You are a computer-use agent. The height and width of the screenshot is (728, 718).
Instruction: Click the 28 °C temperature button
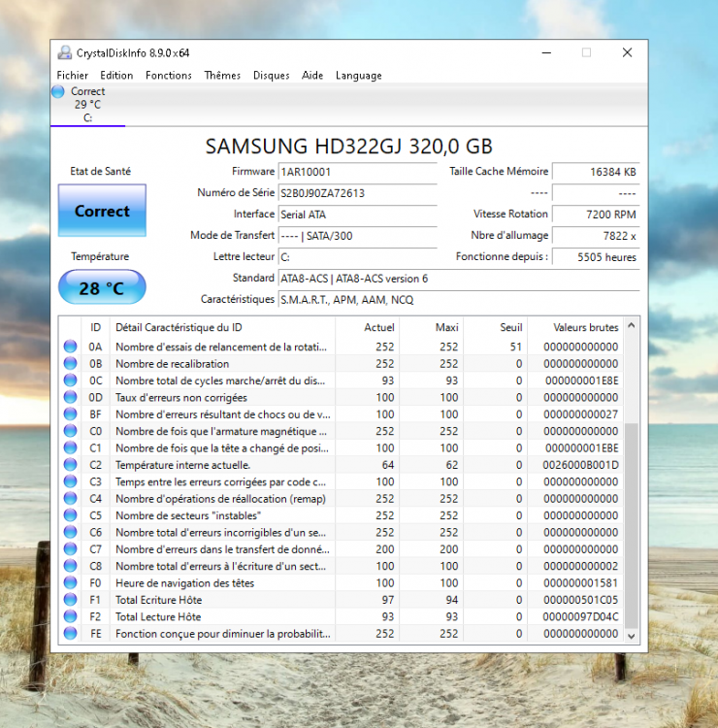tap(102, 288)
